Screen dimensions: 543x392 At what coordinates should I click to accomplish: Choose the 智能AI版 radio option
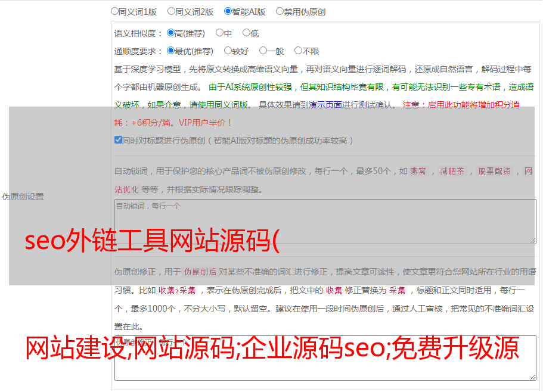[x=228, y=11]
